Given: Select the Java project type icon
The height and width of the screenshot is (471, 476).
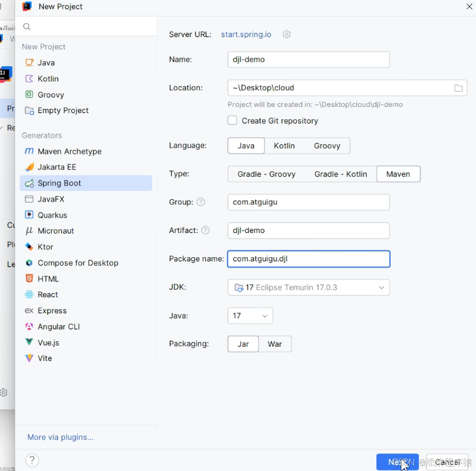Looking at the screenshot, I should coord(29,62).
